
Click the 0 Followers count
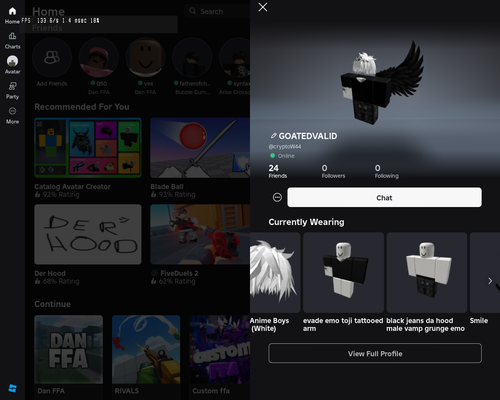click(333, 171)
